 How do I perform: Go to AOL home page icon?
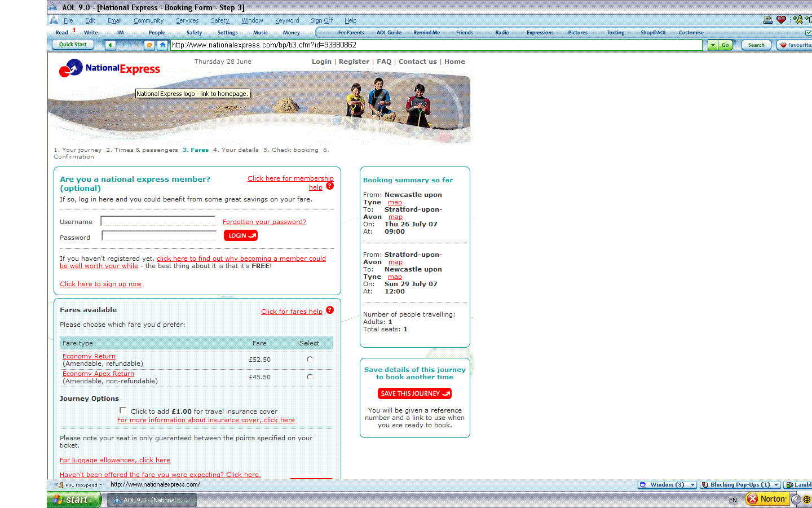point(162,45)
